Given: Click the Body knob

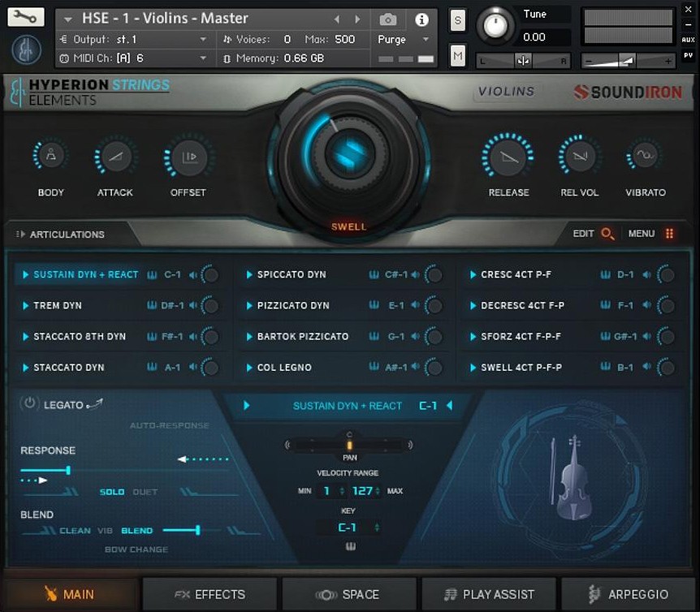Looking at the screenshot, I should (51, 156).
